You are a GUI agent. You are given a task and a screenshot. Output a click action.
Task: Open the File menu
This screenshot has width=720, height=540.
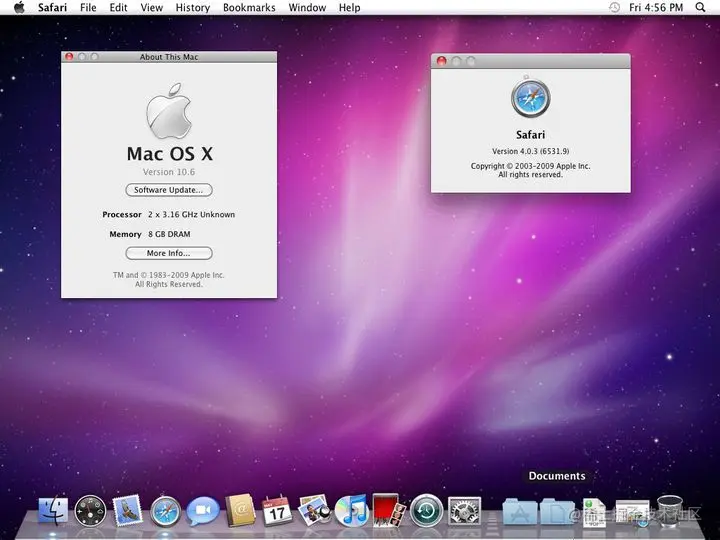tap(88, 8)
